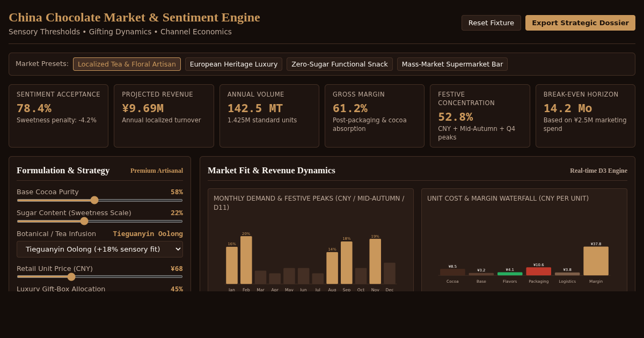Click the Market Presets label
Image resolution: width=644 pixels, height=338 pixels.
point(42,64)
